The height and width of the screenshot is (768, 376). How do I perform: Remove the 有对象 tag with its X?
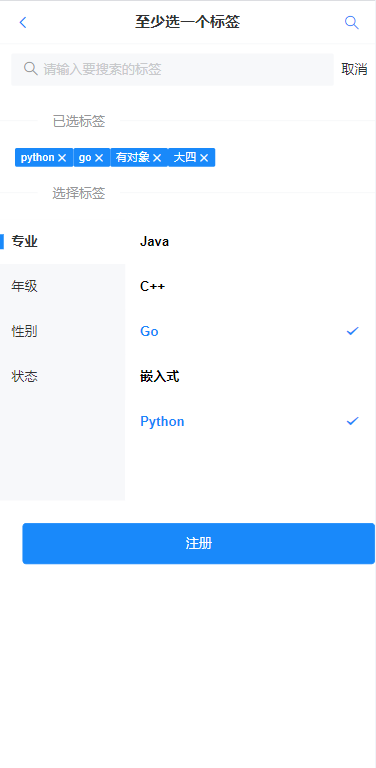point(157,158)
